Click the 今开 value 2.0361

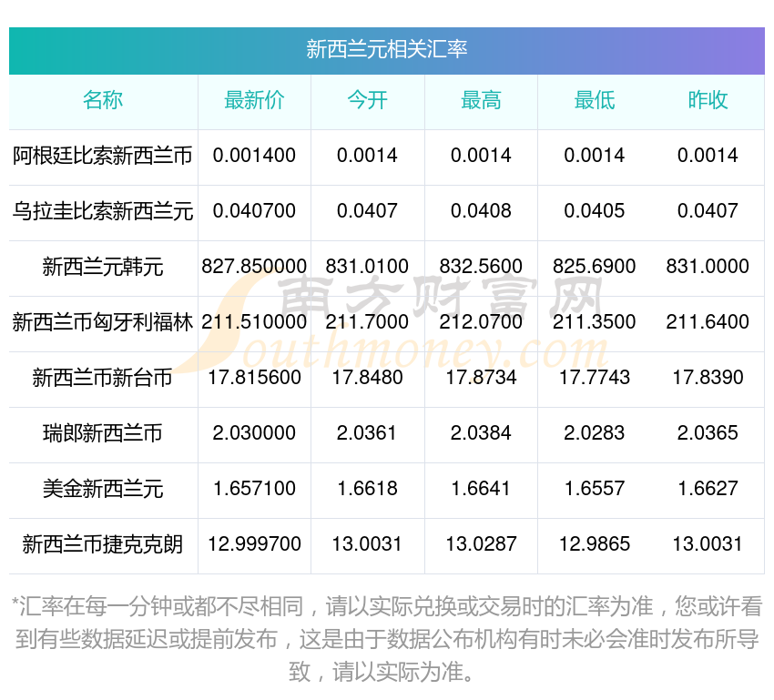point(367,433)
